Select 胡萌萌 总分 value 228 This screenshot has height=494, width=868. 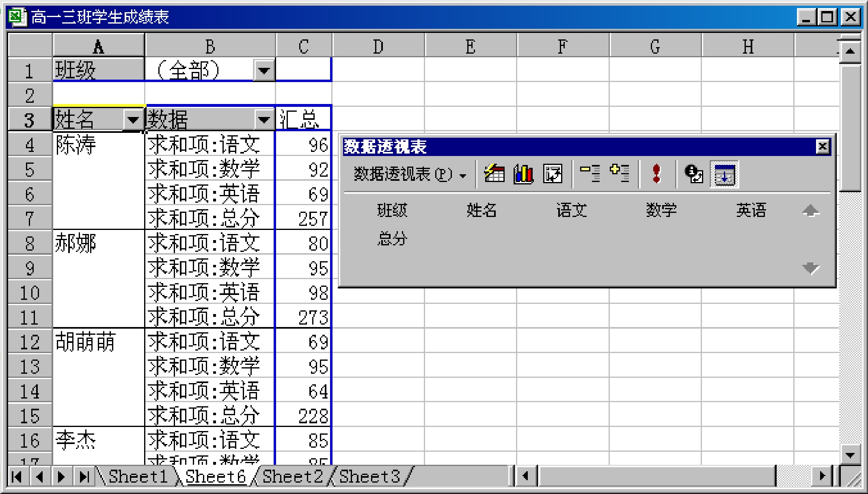tap(303, 415)
